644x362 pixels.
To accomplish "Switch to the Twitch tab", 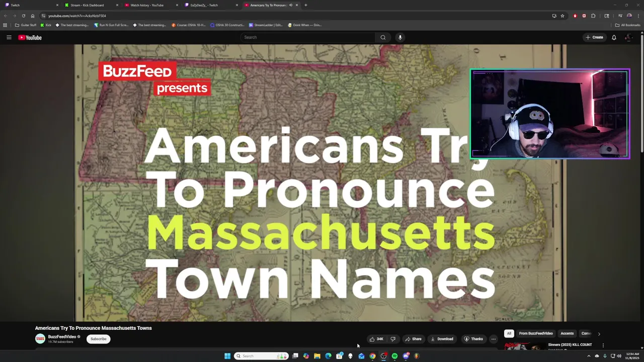I will point(30,5).
